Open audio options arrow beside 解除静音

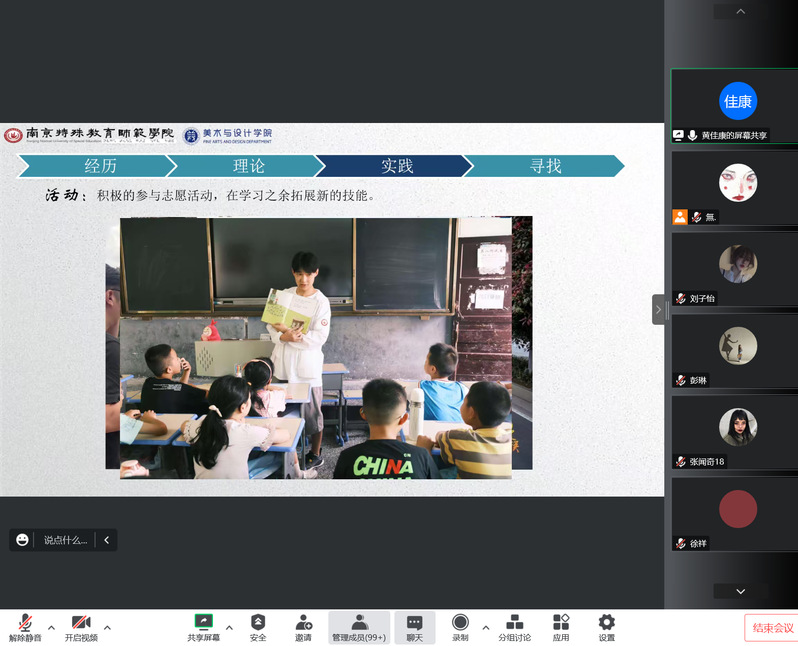coord(51,628)
